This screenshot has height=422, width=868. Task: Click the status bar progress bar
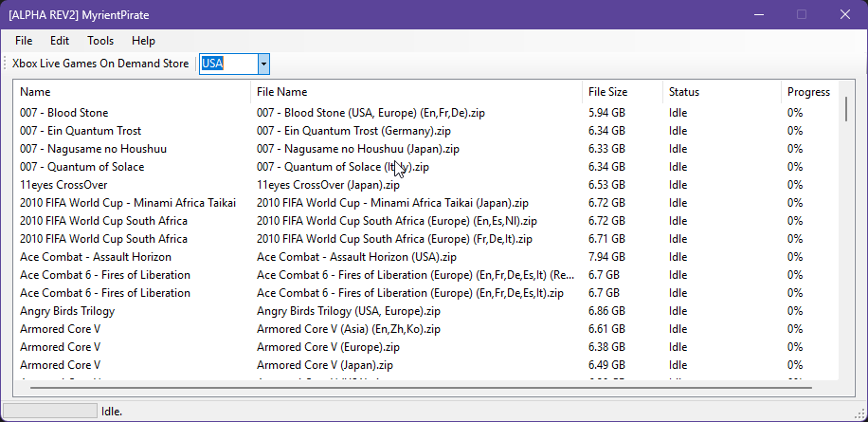click(x=50, y=411)
